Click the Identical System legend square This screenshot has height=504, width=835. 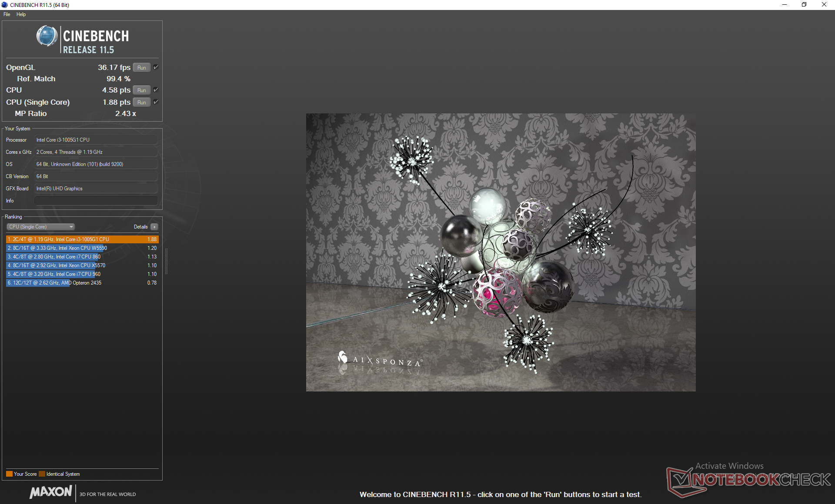pyautogui.click(x=42, y=474)
